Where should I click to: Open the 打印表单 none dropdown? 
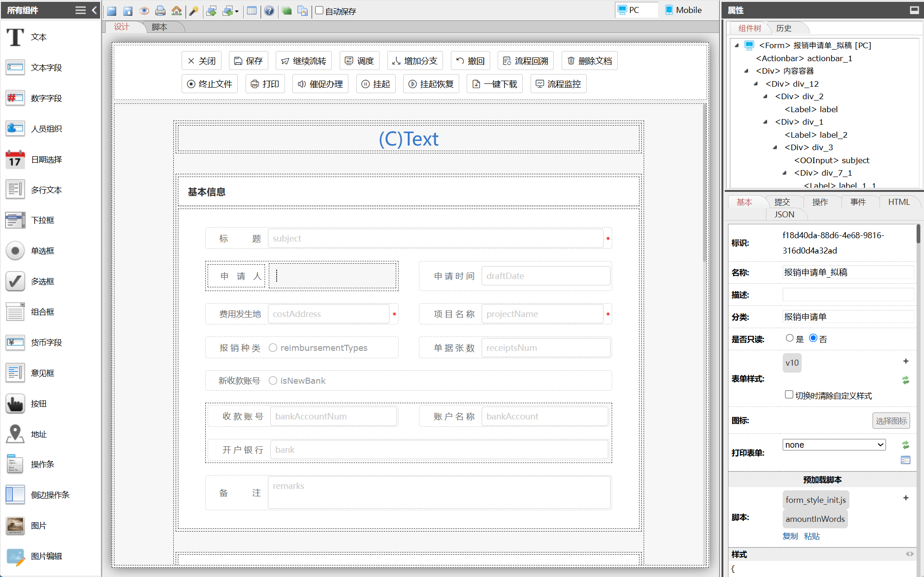(834, 445)
